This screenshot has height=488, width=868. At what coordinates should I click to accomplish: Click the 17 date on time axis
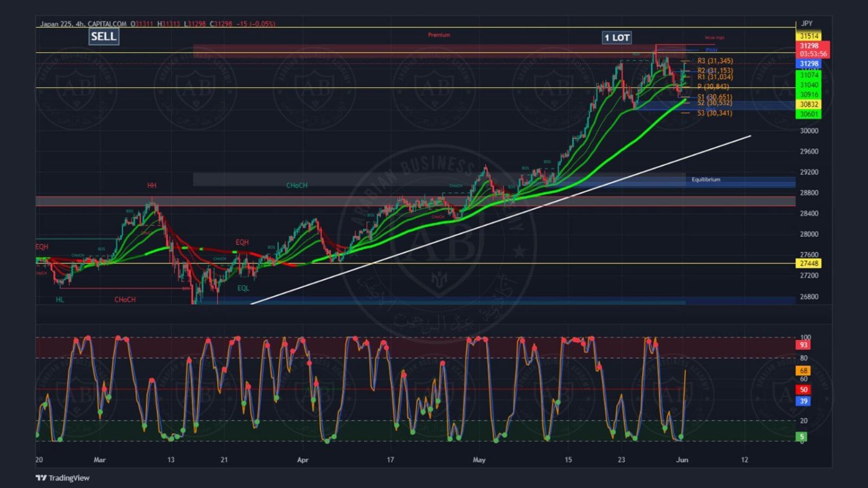click(x=391, y=460)
